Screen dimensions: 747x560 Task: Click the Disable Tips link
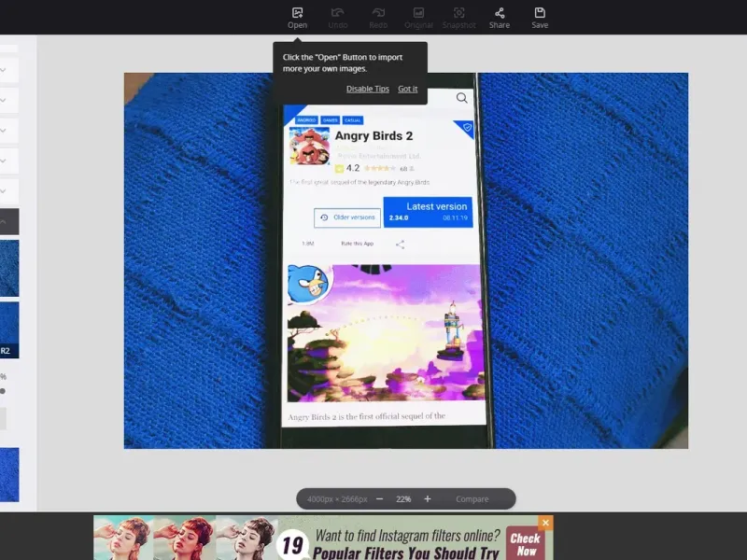click(x=368, y=89)
